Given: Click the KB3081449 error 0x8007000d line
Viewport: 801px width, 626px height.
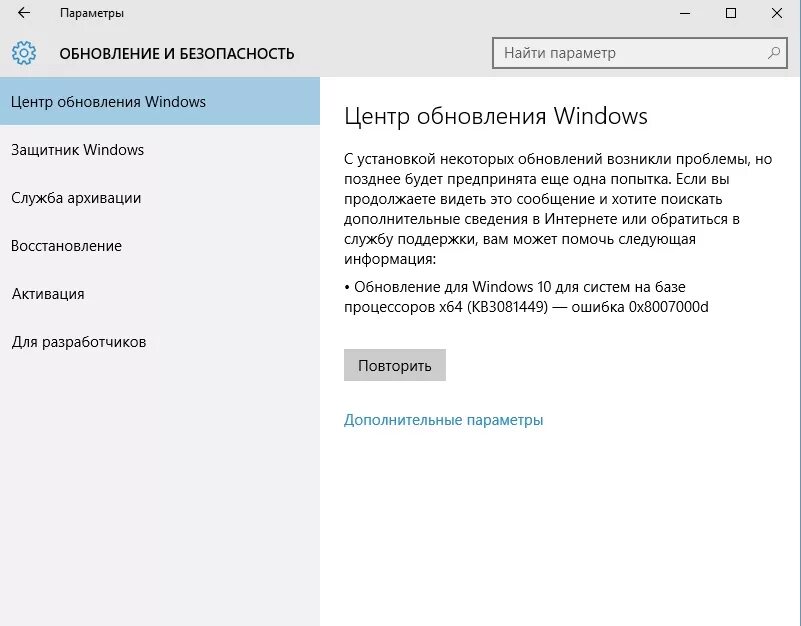Looking at the screenshot, I should point(526,296).
